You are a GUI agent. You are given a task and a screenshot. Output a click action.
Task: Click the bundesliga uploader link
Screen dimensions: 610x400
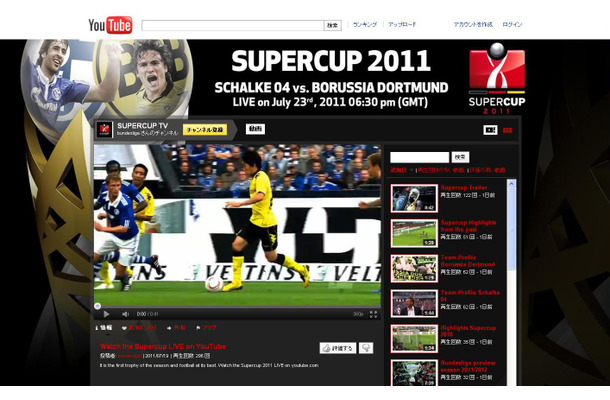point(129,356)
